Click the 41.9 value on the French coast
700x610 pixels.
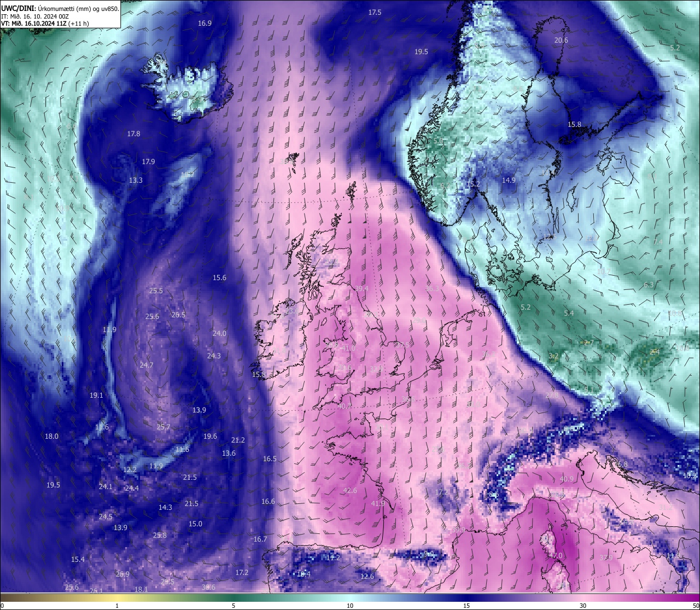tap(378, 504)
